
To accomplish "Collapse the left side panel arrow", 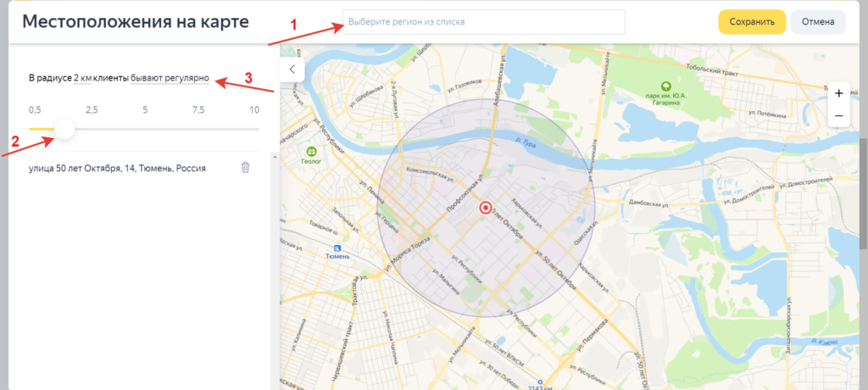I will [x=292, y=69].
